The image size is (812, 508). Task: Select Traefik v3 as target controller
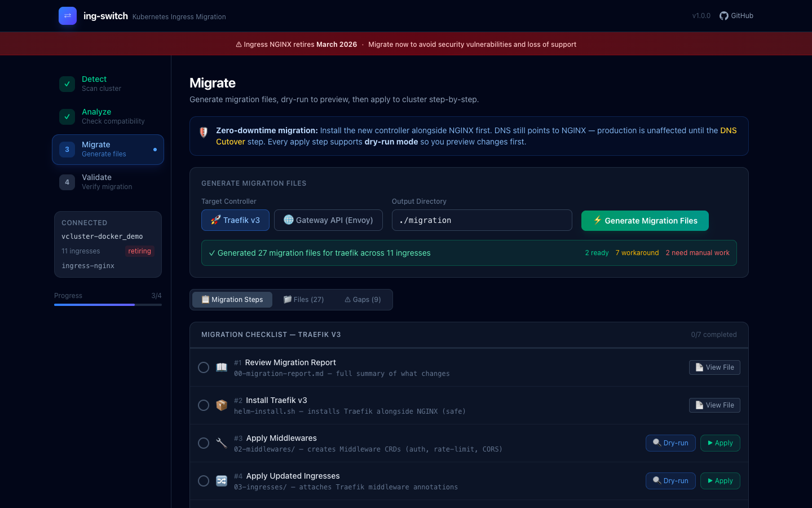[x=235, y=220]
